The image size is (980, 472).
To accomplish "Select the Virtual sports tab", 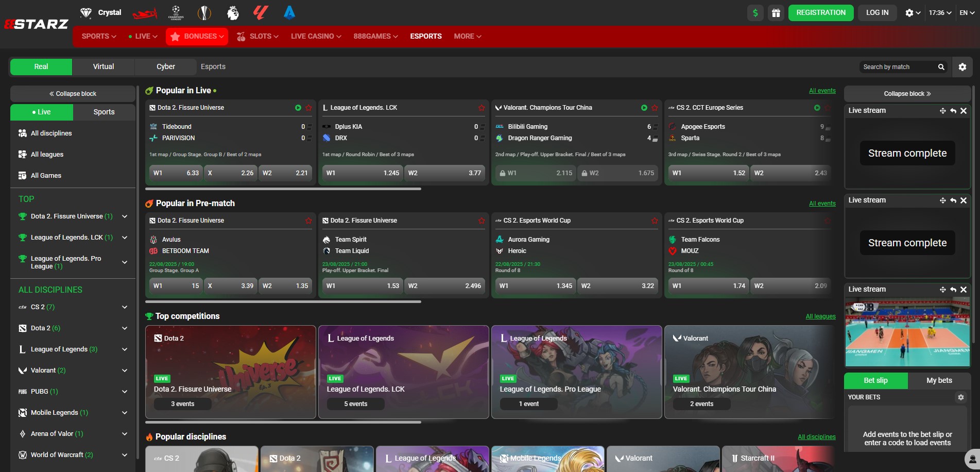I will pos(104,67).
